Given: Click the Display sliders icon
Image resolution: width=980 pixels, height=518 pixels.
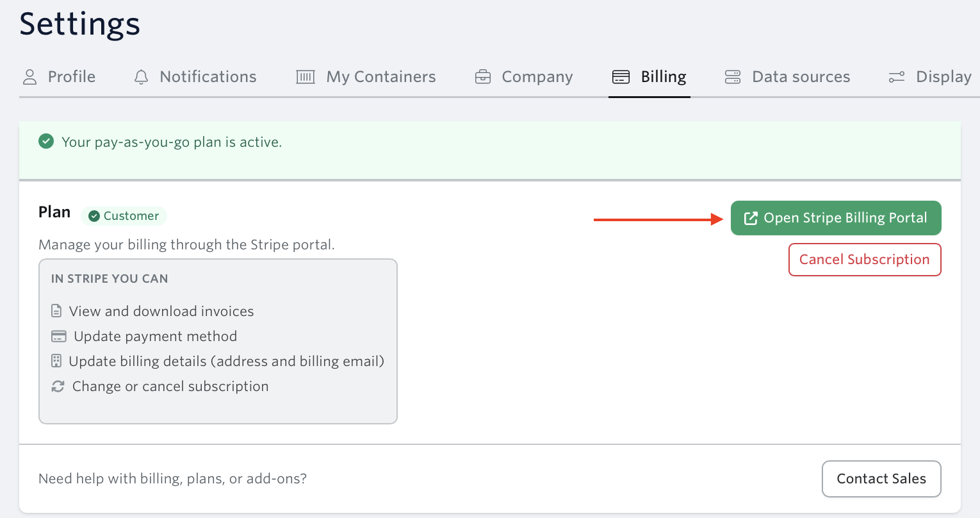Looking at the screenshot, I should pos(897,77).
